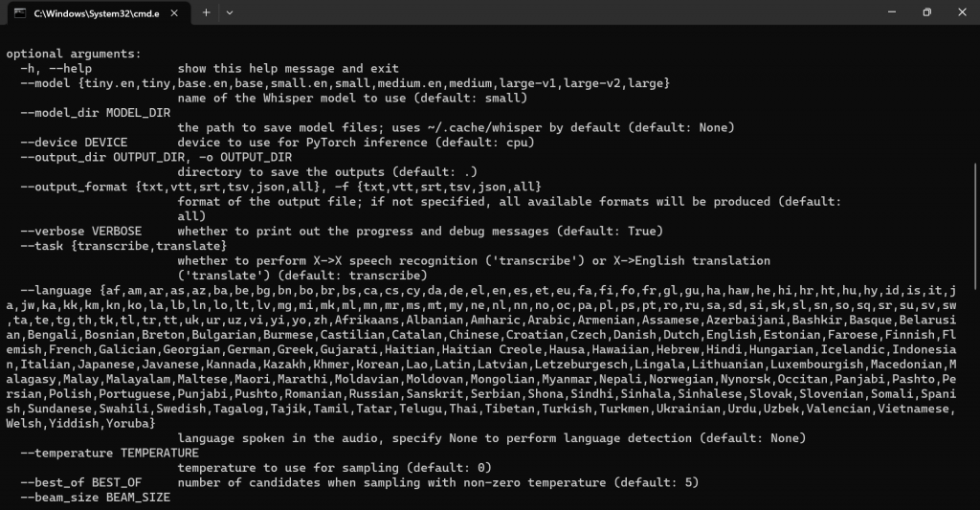This screenshot has width=980, height=510.
Task: Click the "--beam_size BEAM_SIZE" option text
Action: pyautogui.click(x=95, y=498)
